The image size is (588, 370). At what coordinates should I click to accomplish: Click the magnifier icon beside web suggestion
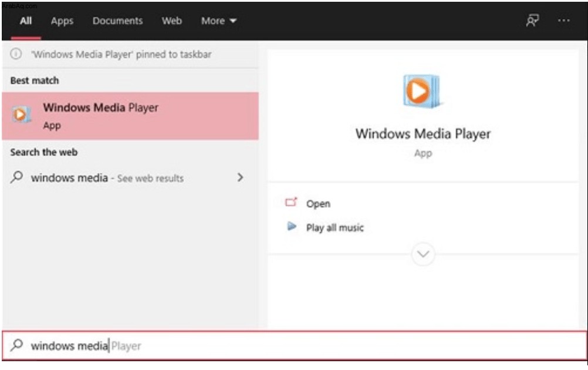pos(17,177)
